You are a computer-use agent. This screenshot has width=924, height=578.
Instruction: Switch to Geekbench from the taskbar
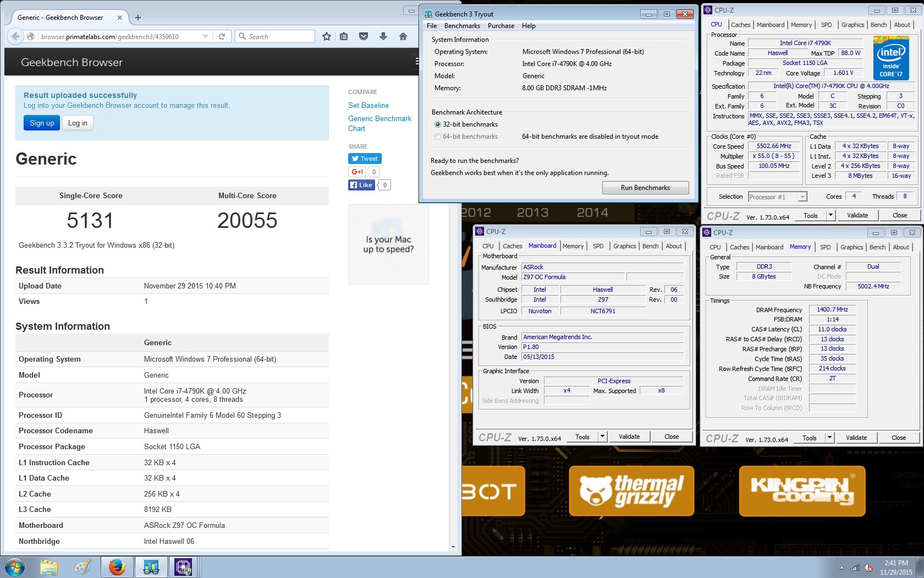point(151,567)
